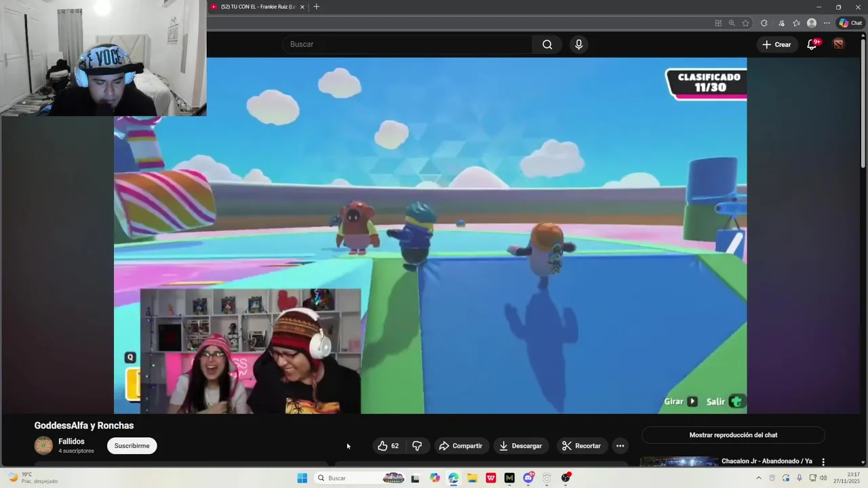Open the Fallidos channel avatar

click(x=43, y=445)
